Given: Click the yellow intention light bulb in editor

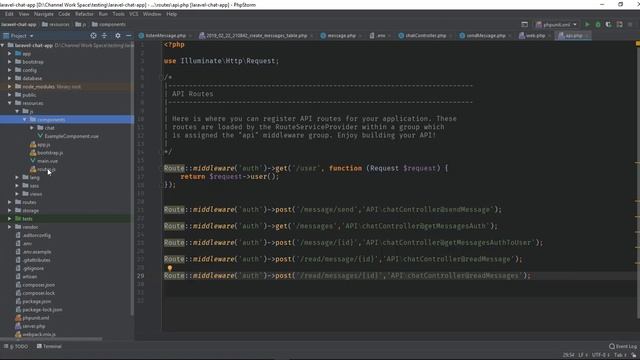Looking at the screenshot, I should (x=170, y=268).
